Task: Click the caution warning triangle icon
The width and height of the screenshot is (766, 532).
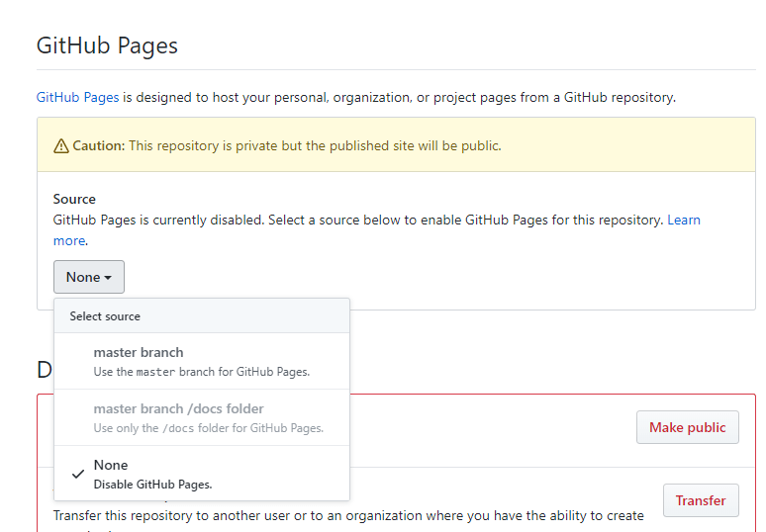Action: pyautogui.click(x=61, y=146)
